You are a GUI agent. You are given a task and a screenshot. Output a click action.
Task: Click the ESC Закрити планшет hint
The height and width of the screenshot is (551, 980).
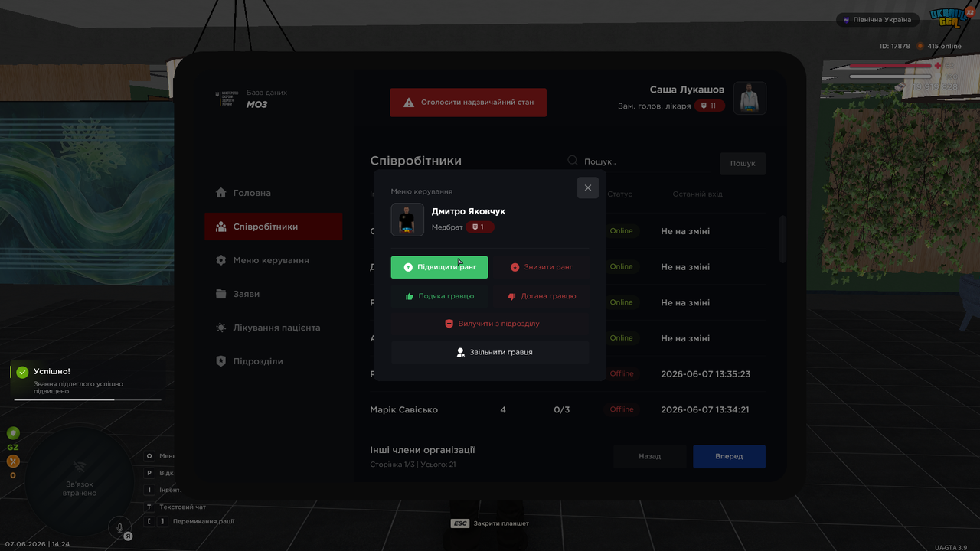click(490, 523)
